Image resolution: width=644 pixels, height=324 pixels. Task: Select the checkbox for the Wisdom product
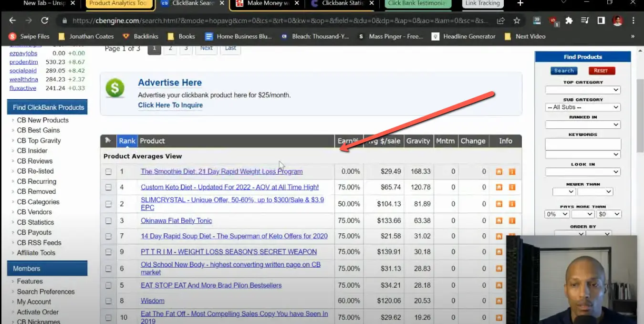(x=108, y=301)
